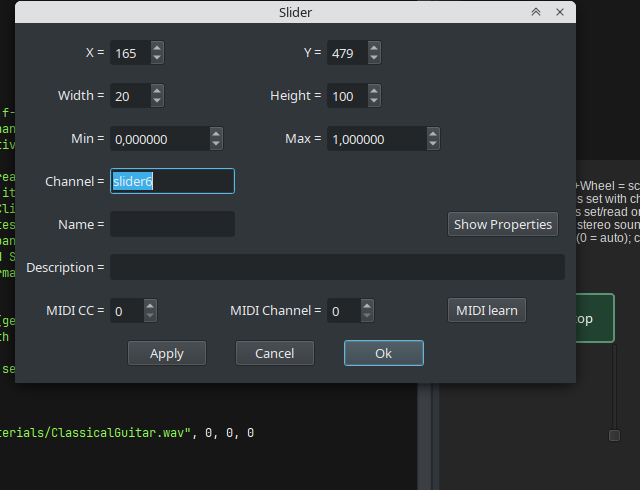Click the Min field showing 0,000000
Image resolution: width=640 pixels, height=490 pixels.
pyautogui.click(x=160, y=139)
